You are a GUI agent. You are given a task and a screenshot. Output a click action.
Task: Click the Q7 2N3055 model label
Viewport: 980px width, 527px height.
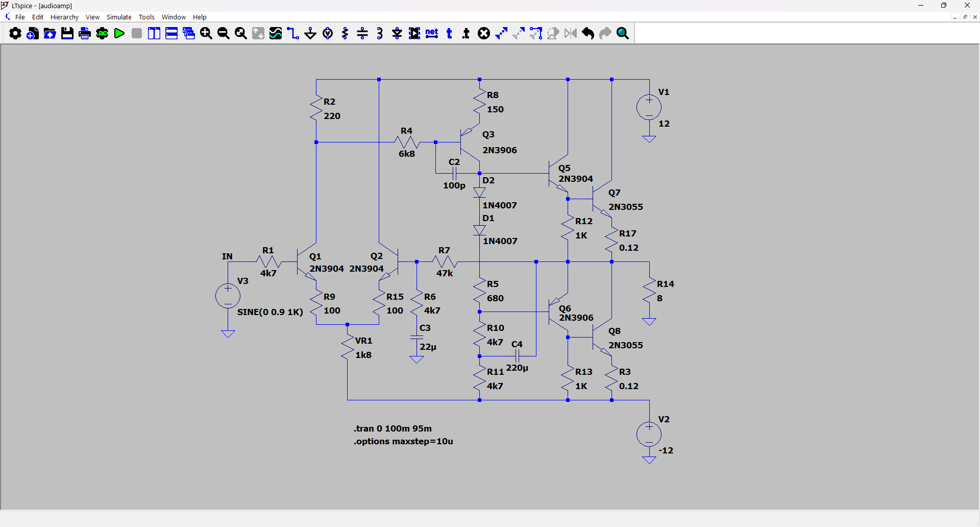coord(626,207)
